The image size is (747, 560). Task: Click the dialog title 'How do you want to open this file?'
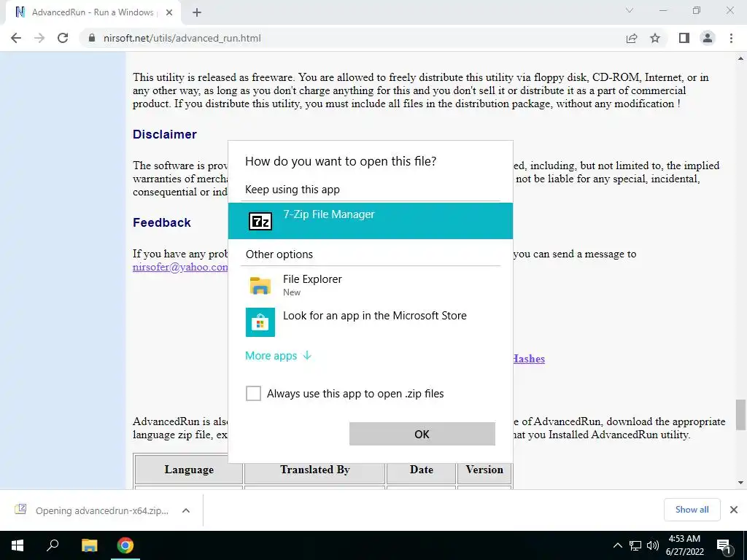pyautogui.click(x=341, y=161)
